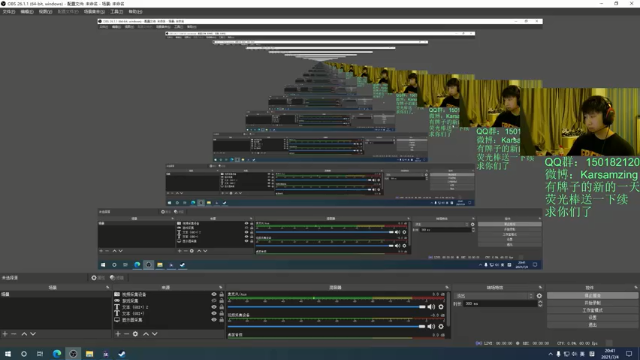Open source properties gear in sources toolbar

coord(136,334)
